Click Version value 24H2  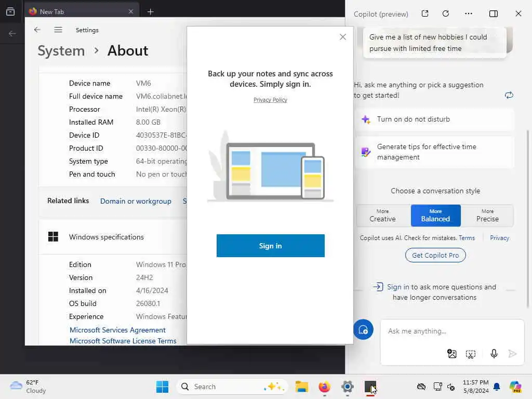click(144, 277)
